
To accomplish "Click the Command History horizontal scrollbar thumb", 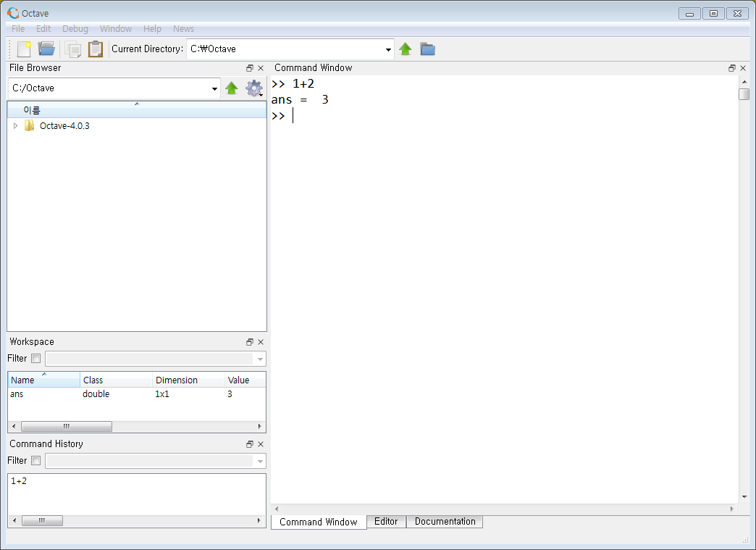I will tap(42, 520).
